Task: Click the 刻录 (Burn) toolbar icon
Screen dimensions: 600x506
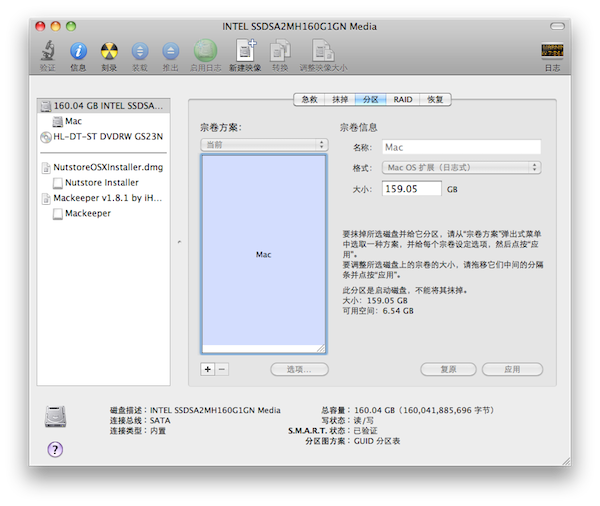Action: coord(109,52)
